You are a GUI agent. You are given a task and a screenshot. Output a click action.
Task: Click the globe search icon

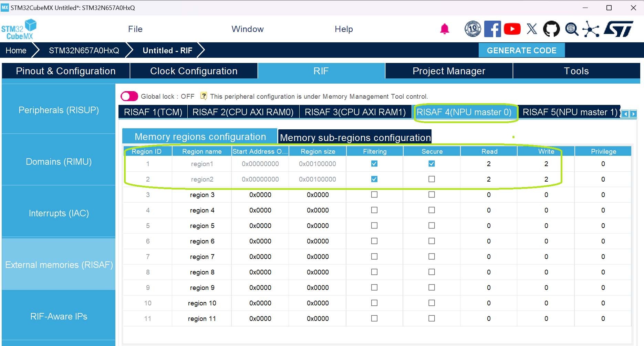[572, 29]
